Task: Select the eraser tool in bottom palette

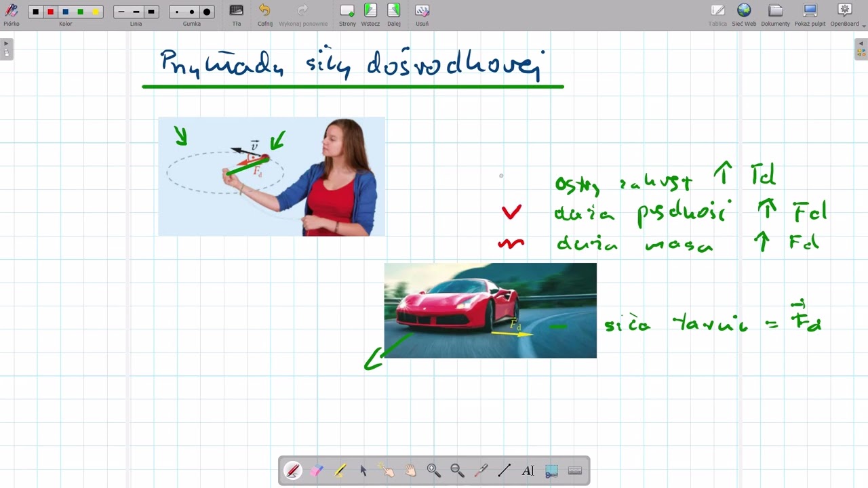Action: [x=317, y=470]
